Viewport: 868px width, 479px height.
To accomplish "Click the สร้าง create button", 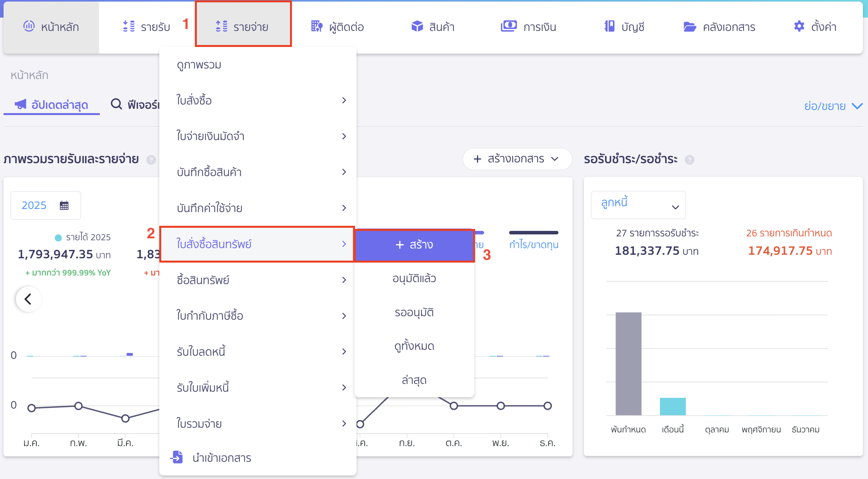I will (x=414, y=245).
